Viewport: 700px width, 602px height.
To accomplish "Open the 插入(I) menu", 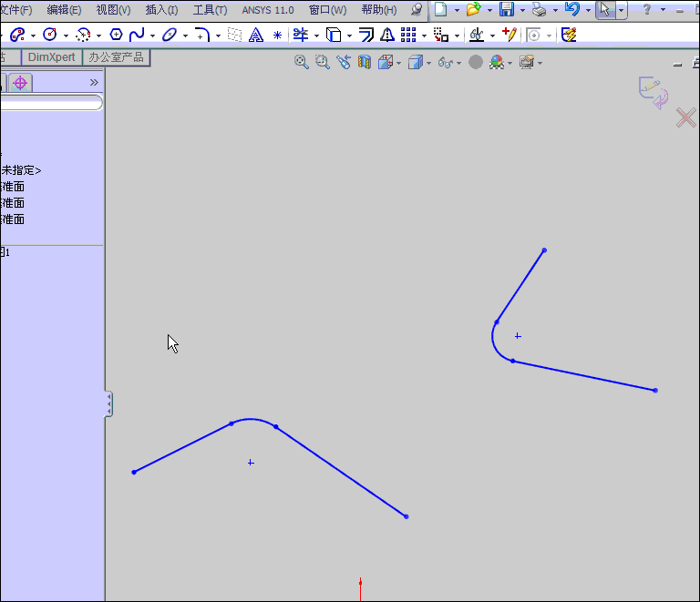I will point(161,10).
